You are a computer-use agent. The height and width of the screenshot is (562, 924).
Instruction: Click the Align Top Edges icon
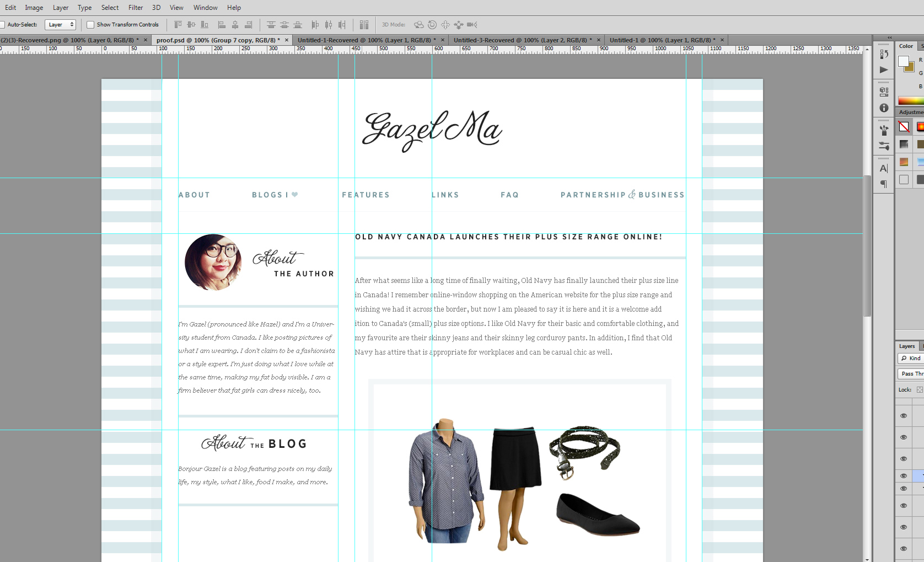pos(178,25)
